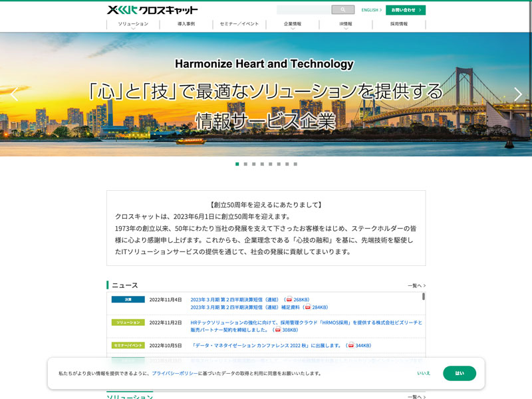Go to previous slide with left arrow

pos(14,94)
